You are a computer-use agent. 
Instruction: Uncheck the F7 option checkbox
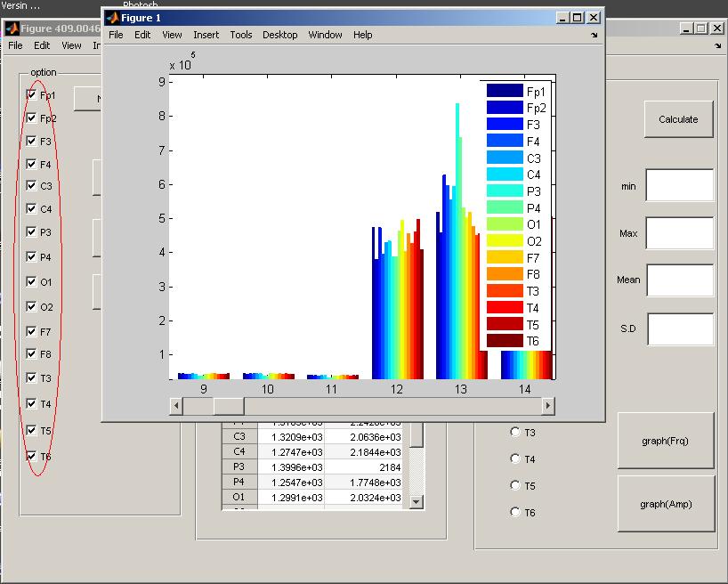[31, 332]
